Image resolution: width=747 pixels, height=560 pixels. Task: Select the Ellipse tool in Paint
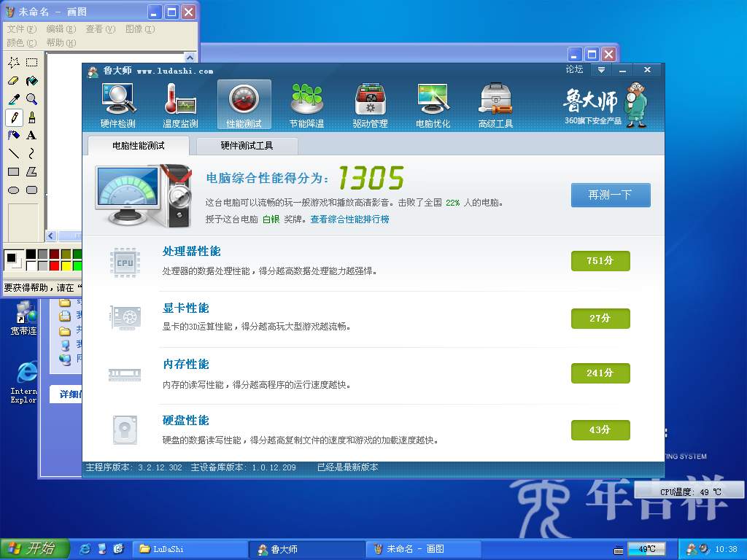click(x=14, y=190)
